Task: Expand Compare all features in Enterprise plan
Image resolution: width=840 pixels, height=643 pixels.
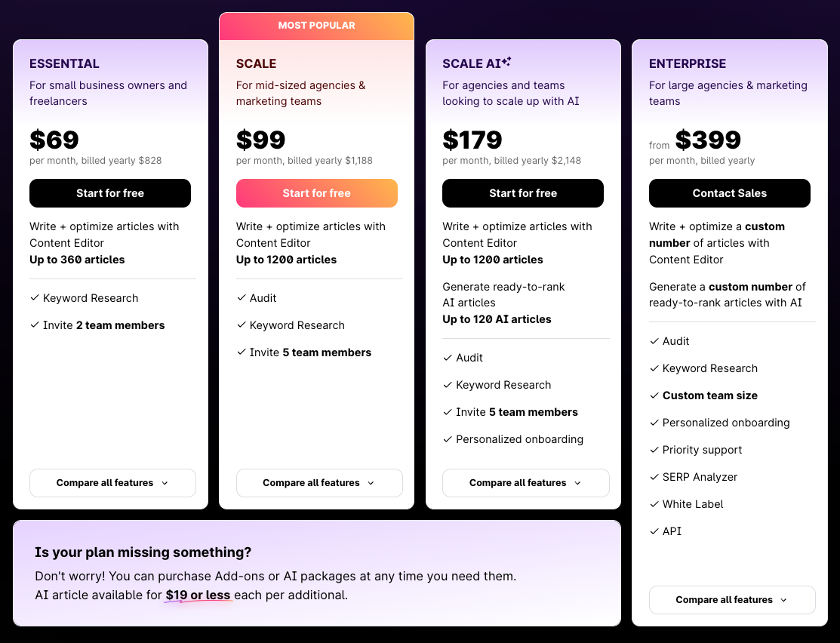Action: point(732,600)
